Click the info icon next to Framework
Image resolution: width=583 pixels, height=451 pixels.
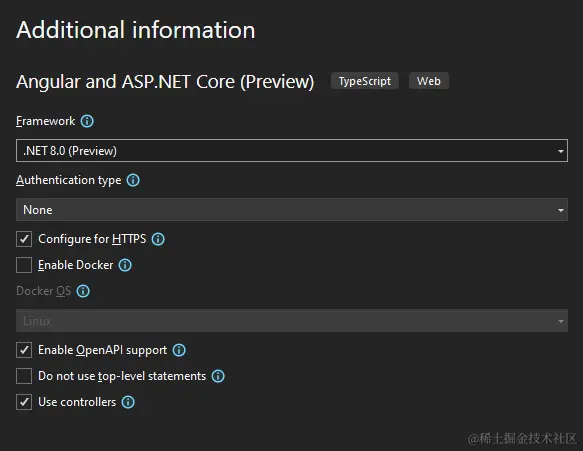(x=87, y=121)
